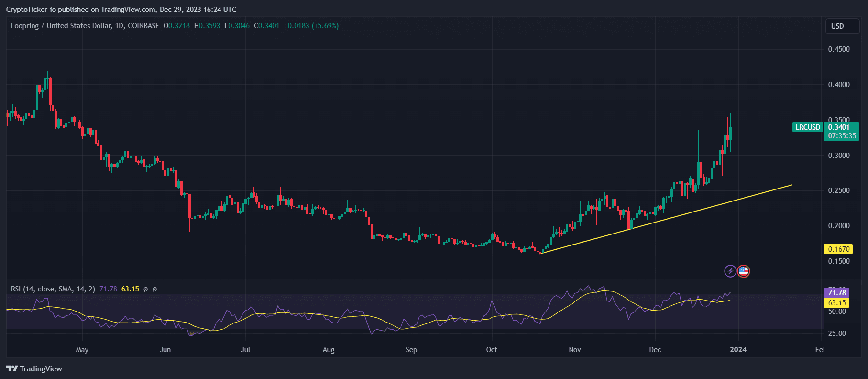Click the CryptoTicker-io published header text

(x=121, y=10)
